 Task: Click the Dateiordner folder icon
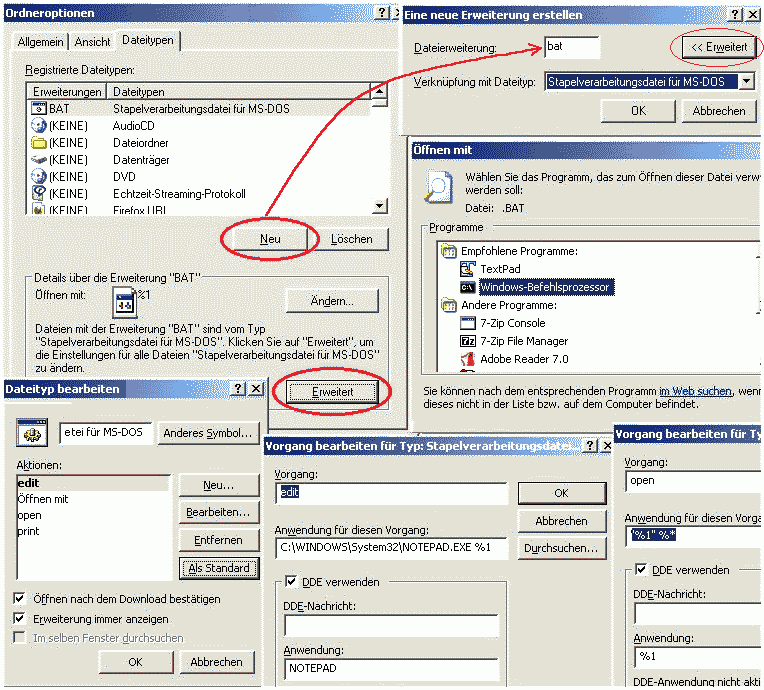(x=39, y=143)
